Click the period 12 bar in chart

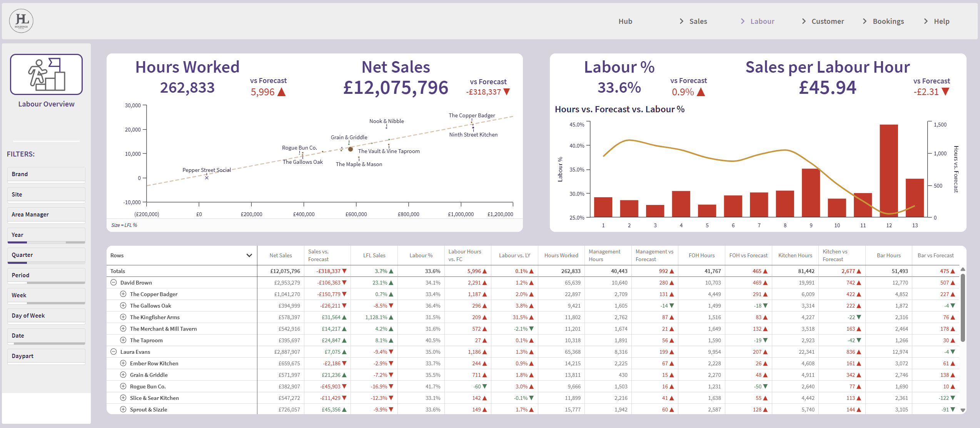tap(889, 171)
